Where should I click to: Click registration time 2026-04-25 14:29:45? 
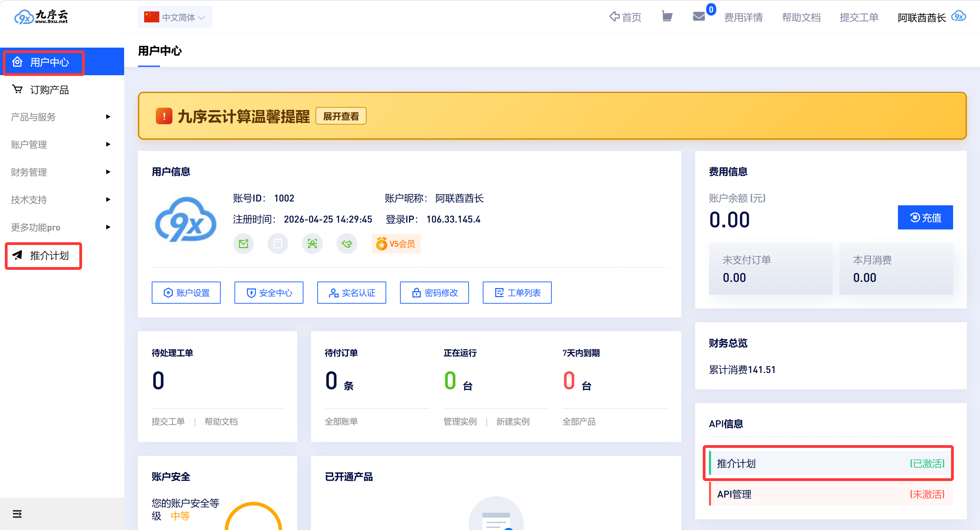(328, 219)
